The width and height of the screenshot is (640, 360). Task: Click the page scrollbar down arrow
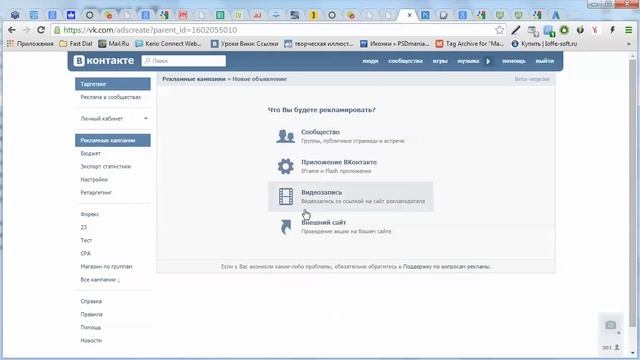click(x=632, y=353)
